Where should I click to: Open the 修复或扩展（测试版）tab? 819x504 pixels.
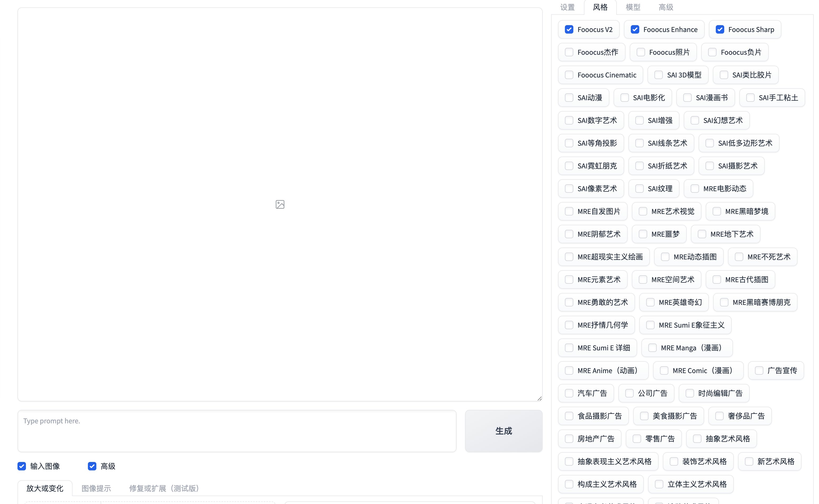[x=164, y=488]
